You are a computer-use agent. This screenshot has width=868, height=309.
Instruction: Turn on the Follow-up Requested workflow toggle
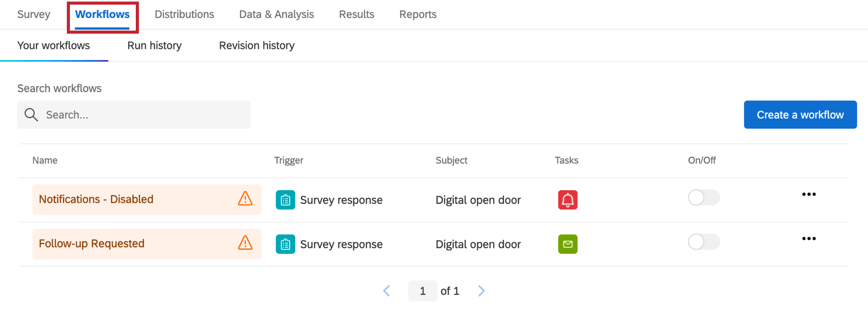point(704,242)
